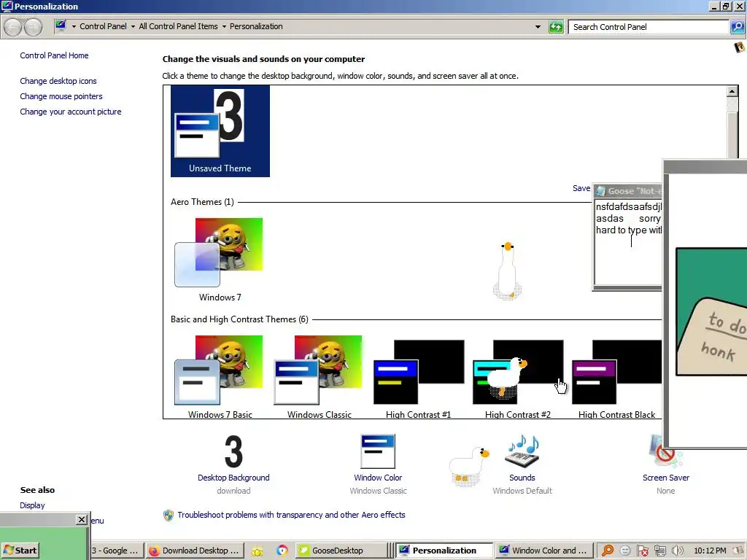Click 'Windows Classic' text under Window Color
This screenshot has height=560, width=747.
point(379,491)
